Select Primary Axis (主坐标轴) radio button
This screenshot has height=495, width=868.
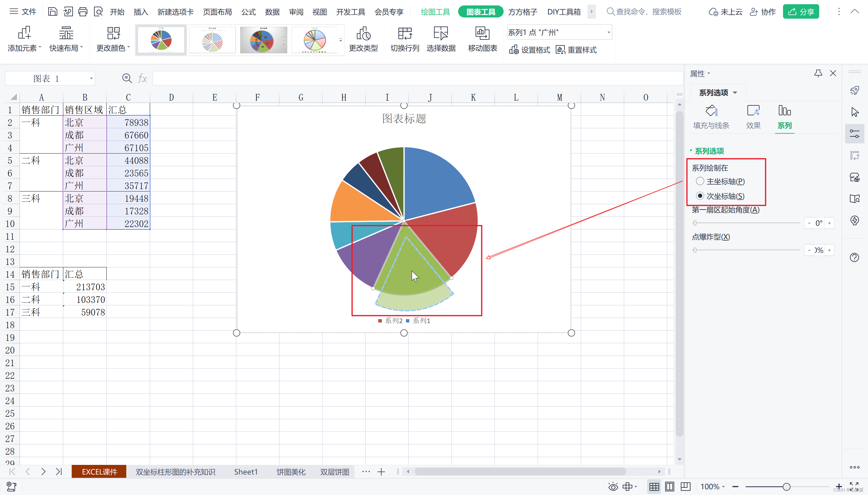pos(700,181)
